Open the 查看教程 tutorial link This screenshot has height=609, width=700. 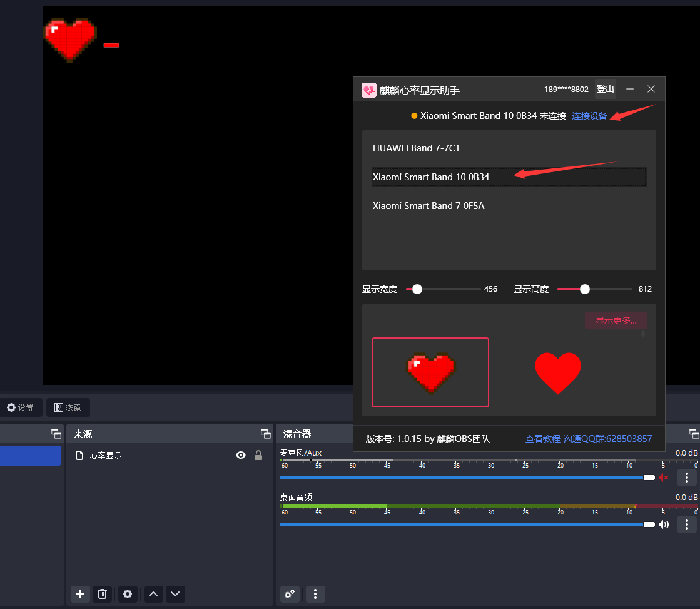tap(542, 439)
